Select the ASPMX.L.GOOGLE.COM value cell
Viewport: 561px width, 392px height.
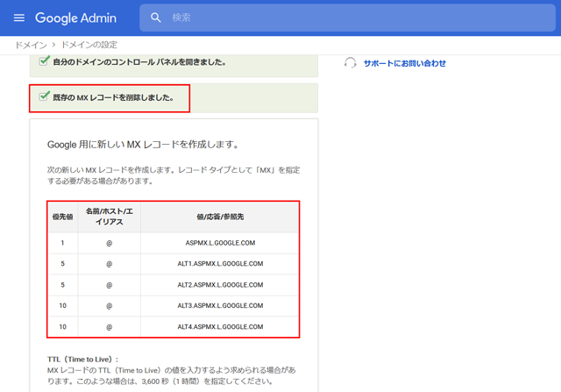click(220, 243)
